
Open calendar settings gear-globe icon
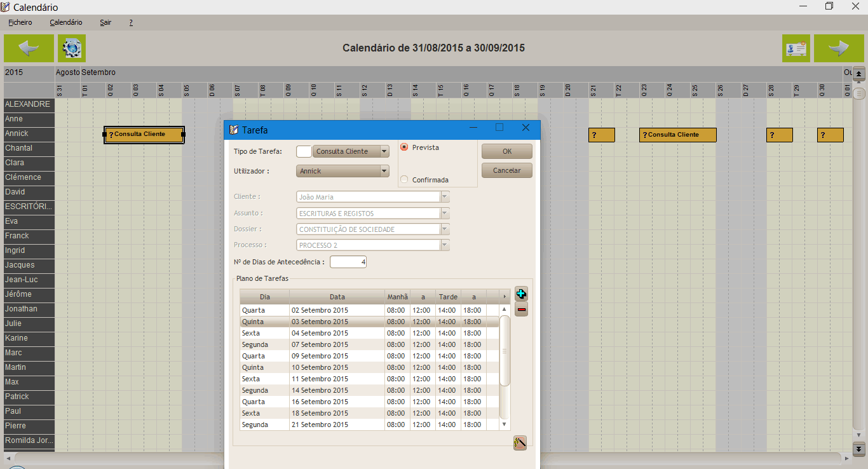[72, 48]
